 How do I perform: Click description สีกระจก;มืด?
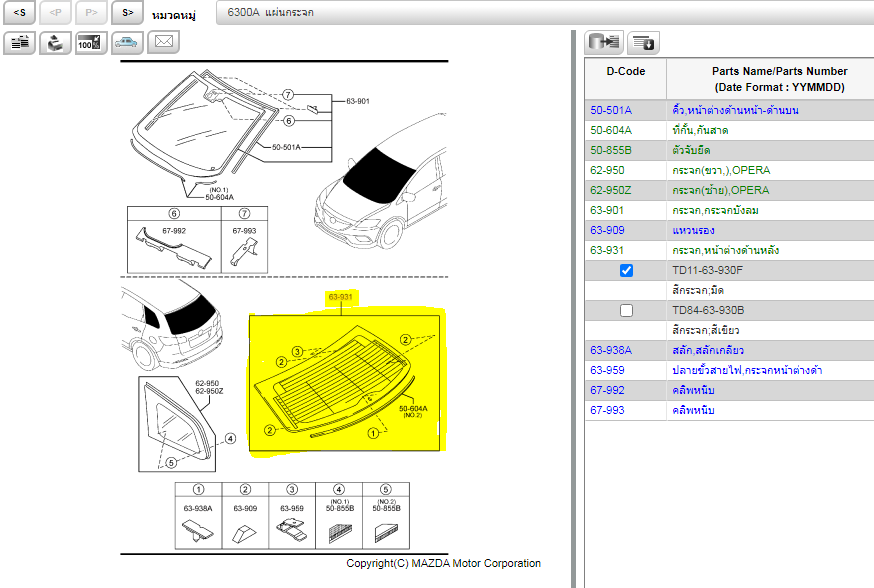coord(698,290)
